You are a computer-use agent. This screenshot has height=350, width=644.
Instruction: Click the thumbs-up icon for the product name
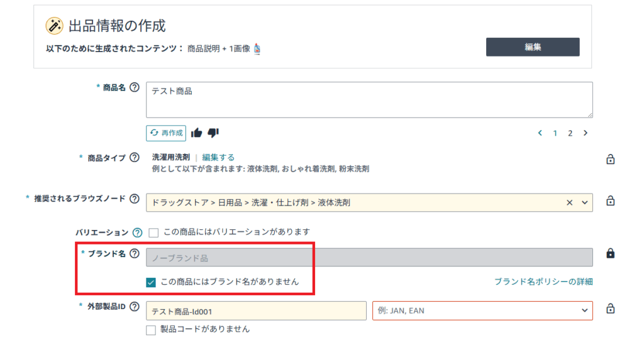[x=196, y=133]
